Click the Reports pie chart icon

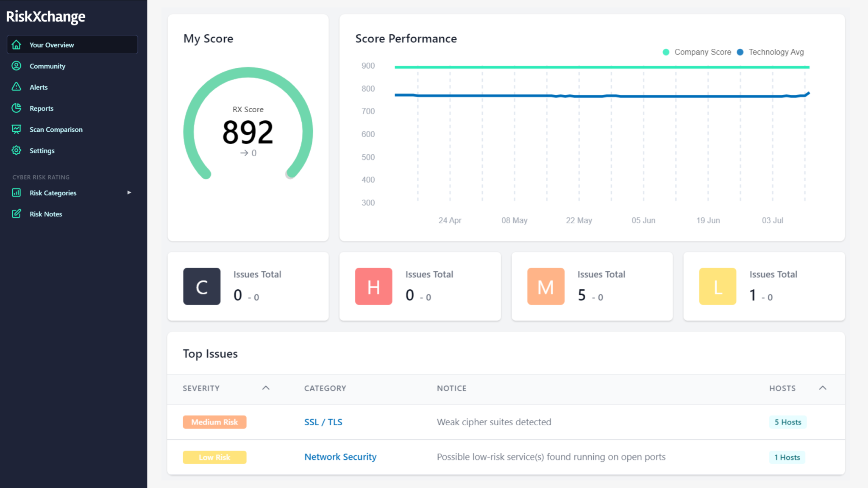click(17, 108)
